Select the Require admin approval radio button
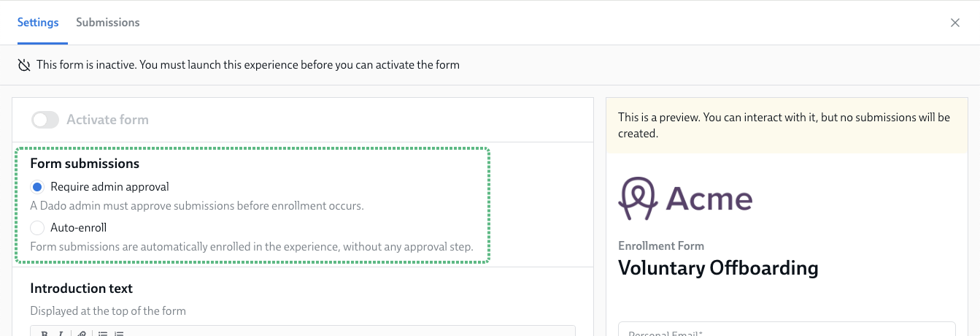980x336 pixels. pyautogui.click(x=38, y=187)
